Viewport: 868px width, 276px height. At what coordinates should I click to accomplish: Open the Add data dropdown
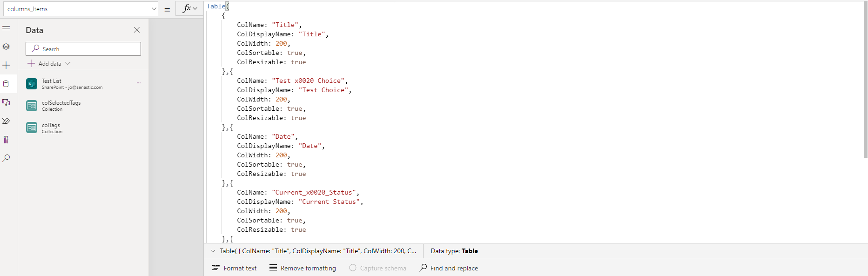pos(49,63)
